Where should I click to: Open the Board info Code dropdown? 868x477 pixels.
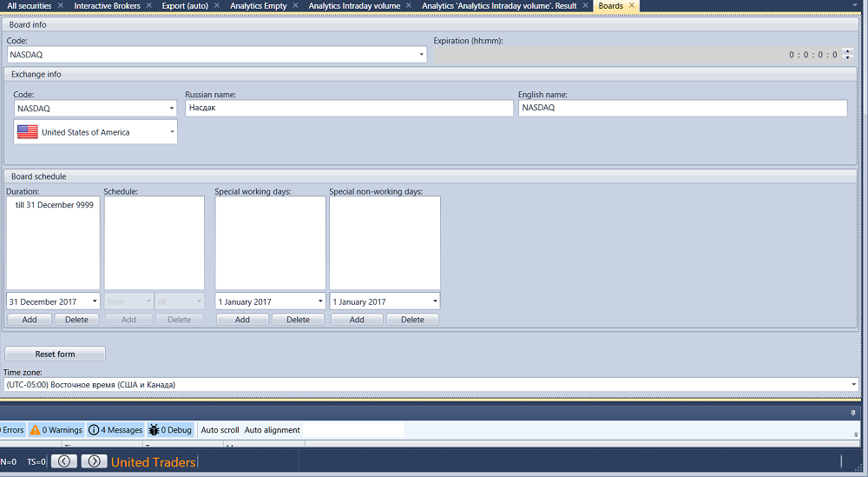click(421, 54)
